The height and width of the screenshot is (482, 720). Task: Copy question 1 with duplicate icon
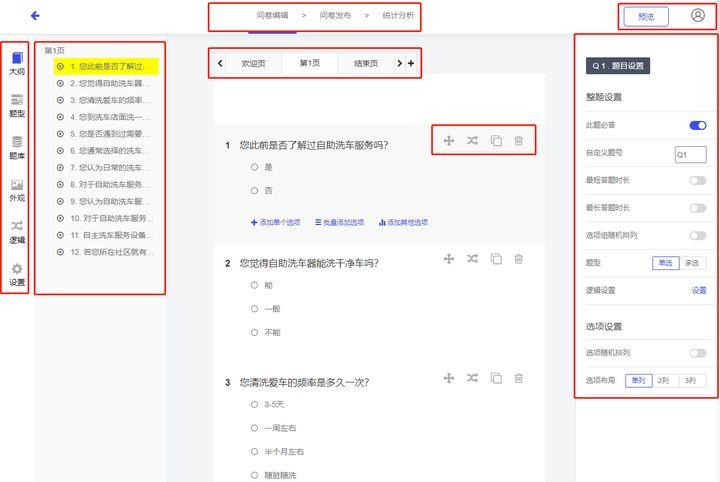[x=496, y=140]
